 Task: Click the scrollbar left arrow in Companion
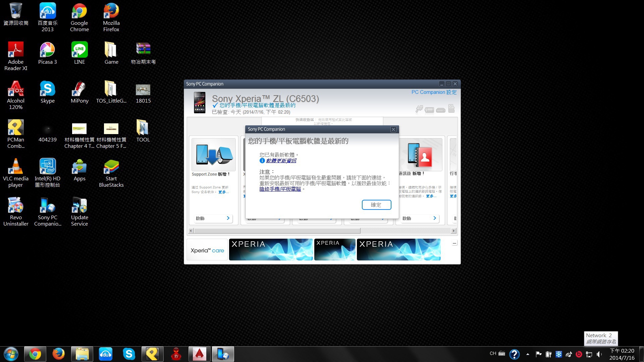191,231
